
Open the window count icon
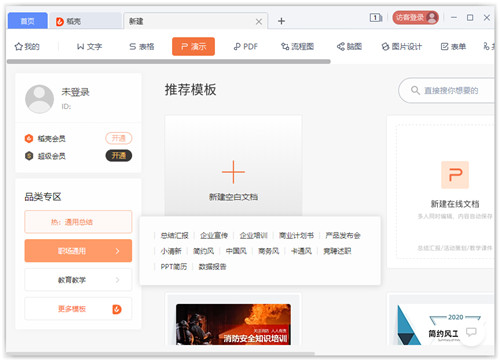376,17
